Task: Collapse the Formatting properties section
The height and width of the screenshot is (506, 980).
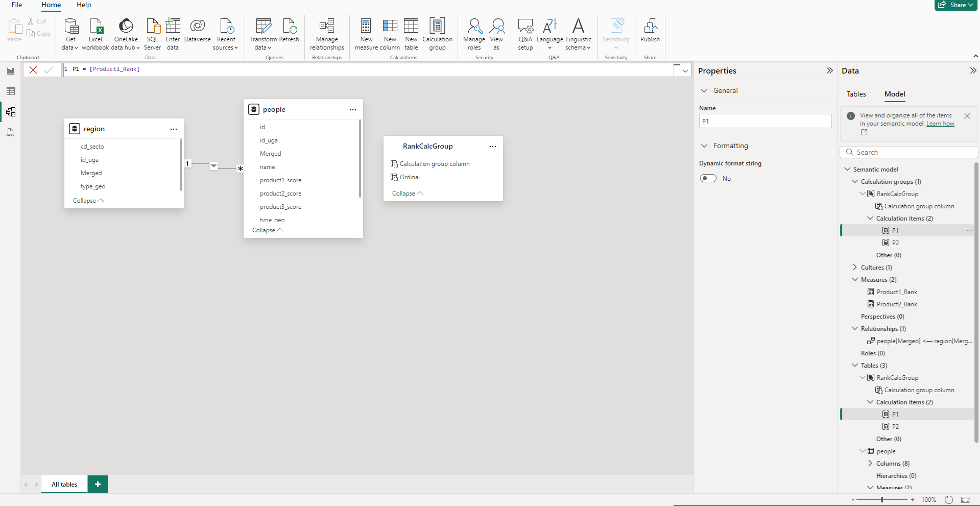Action: coord(704,146)
